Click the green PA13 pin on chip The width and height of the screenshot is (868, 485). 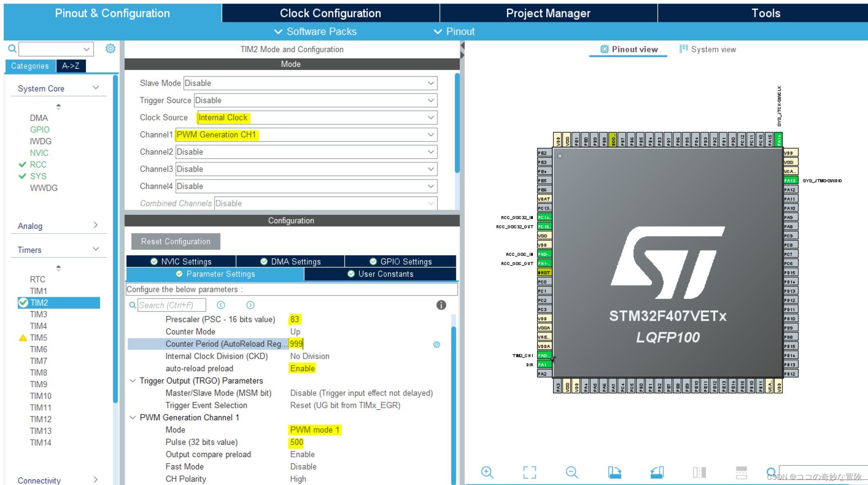(x=790, y=181)
